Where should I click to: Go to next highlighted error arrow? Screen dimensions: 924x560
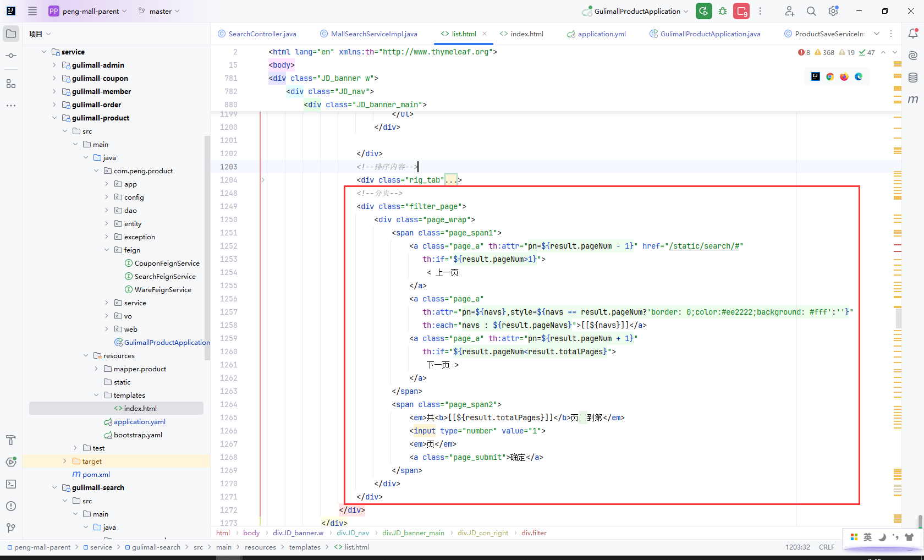[895, 52]
